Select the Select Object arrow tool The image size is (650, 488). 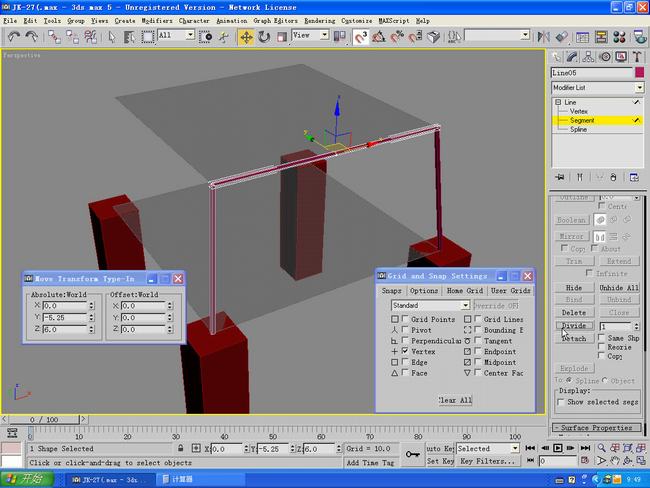[111, 37]
